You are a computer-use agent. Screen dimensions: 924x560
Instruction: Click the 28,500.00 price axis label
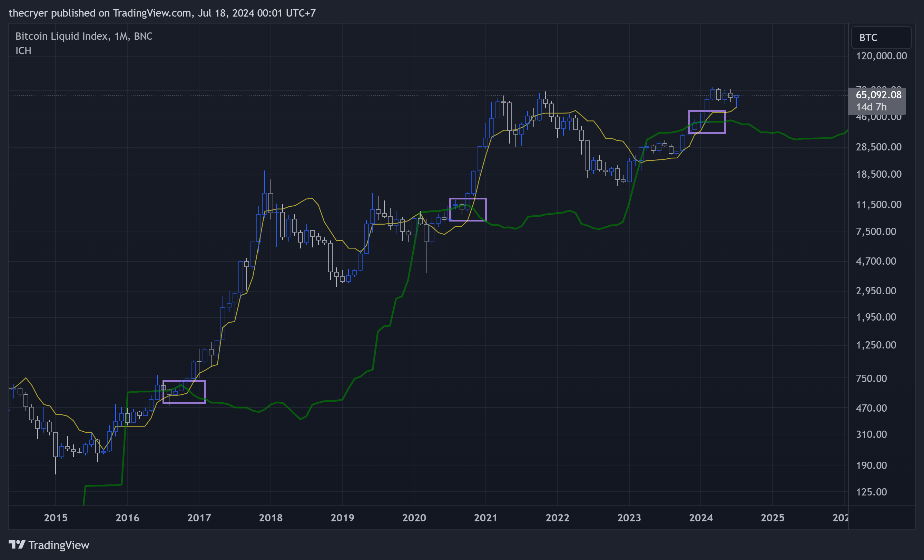coord(878,147)
